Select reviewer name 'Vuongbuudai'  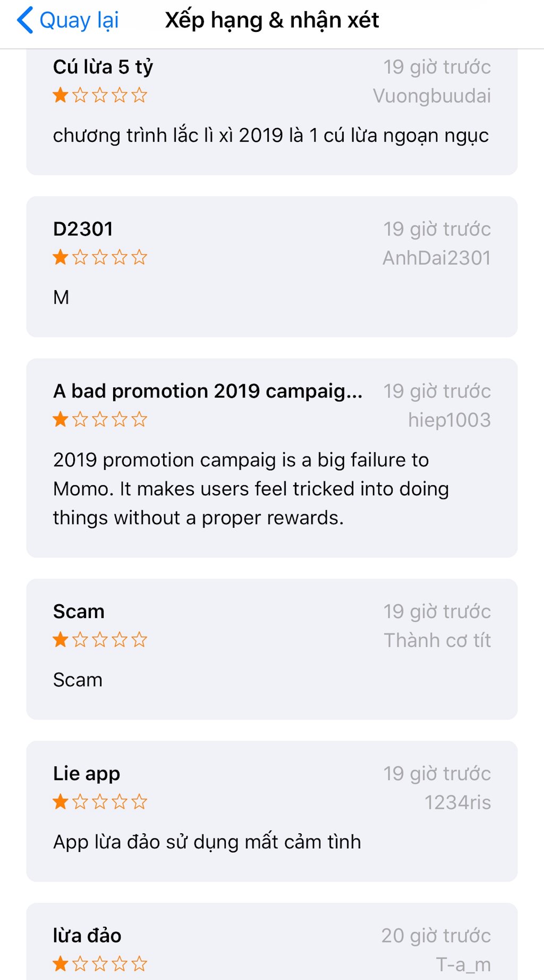pyautogui.click(x=431, y=96)
